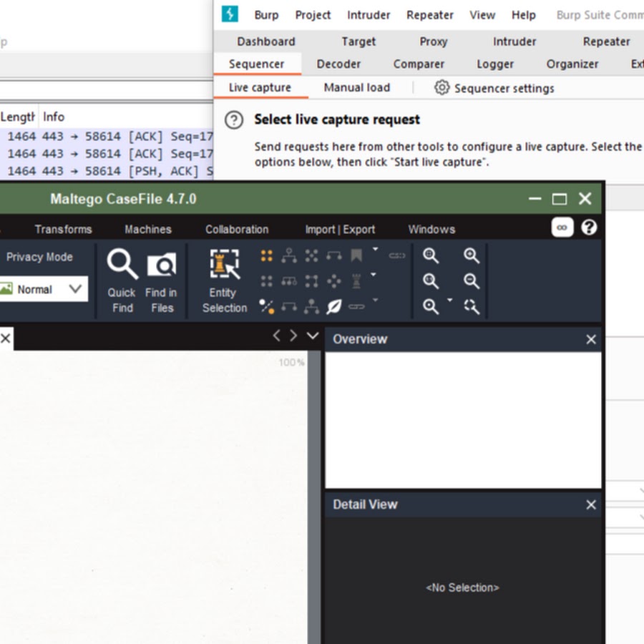Open the Machines menu
The width and height of the screenshot is (644, 644).
coord(148,229)
